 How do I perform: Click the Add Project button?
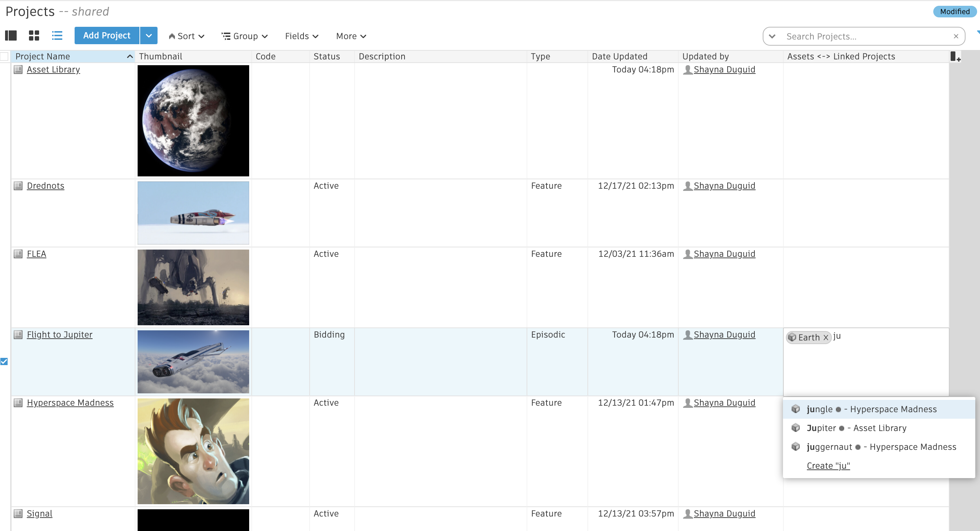pos(107,36)
